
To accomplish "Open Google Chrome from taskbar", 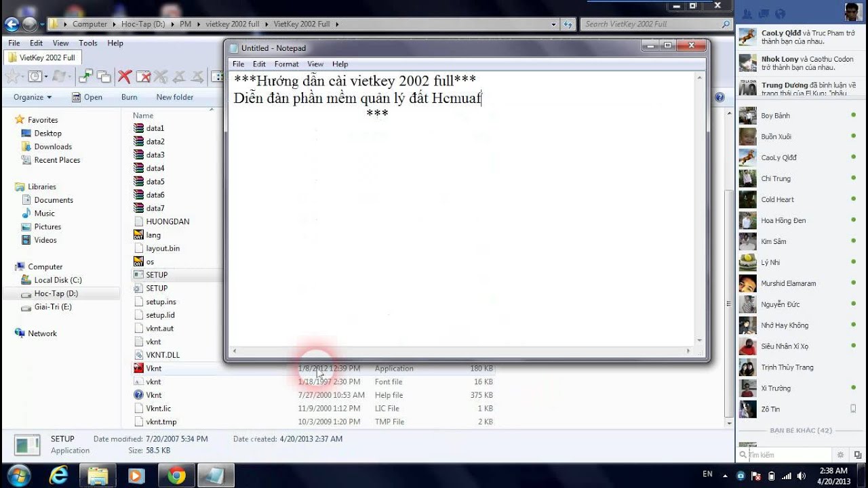I will (177, 476).
